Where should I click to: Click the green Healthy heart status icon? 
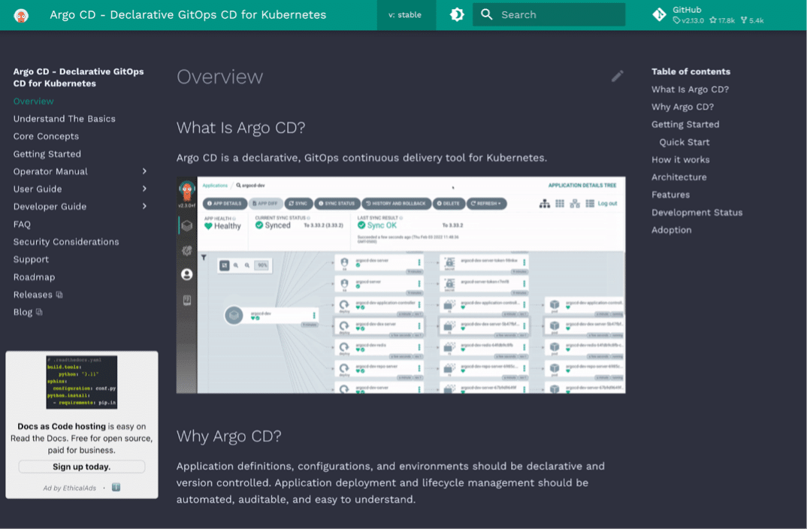[x=209, y=227]
